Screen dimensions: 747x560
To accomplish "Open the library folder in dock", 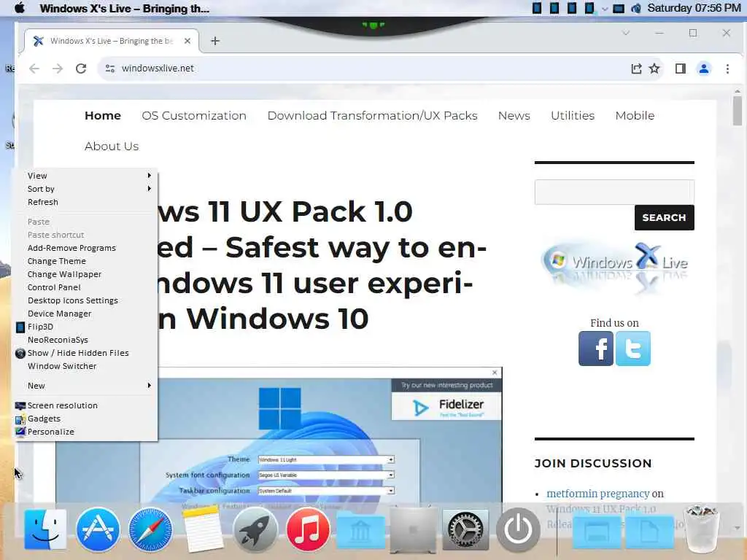I will (360, 531).
